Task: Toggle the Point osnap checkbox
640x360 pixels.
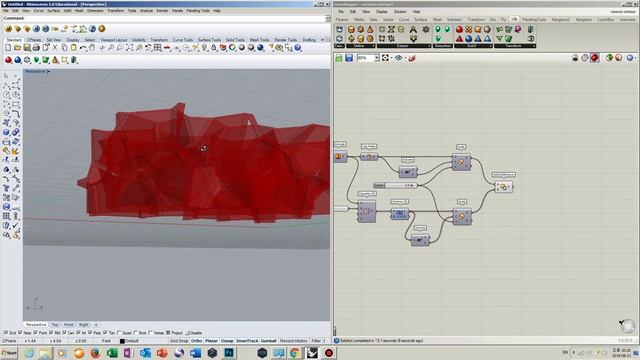Action: (35, 333)
